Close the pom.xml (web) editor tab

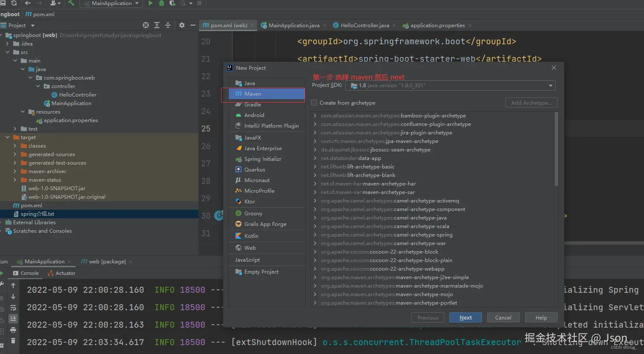[x=252, y=25]
